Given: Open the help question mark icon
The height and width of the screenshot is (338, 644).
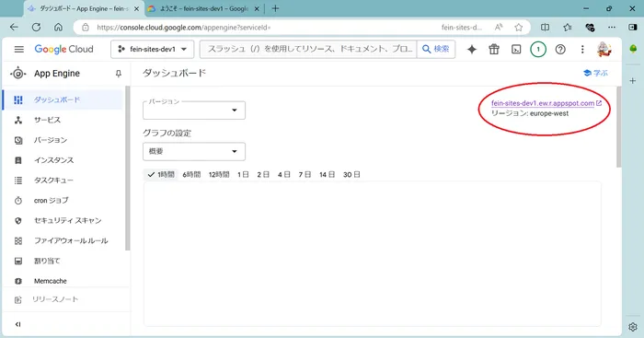Looking at the screenshot, I should pos(560,50).
